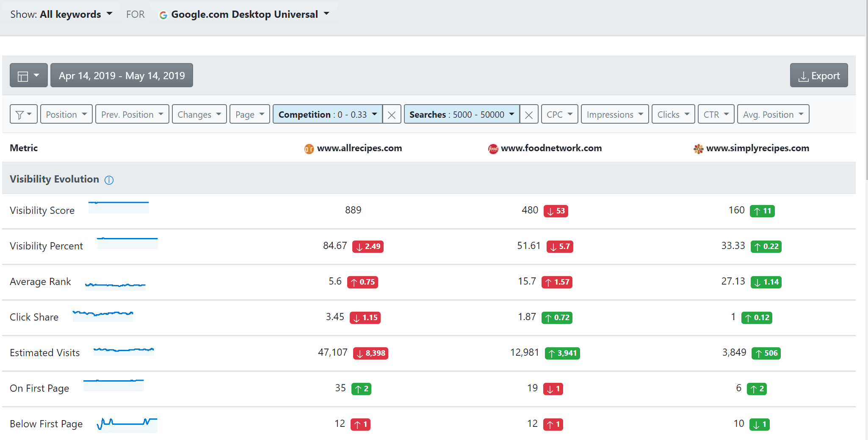Open the table layout view dropdown

point(28,75)
